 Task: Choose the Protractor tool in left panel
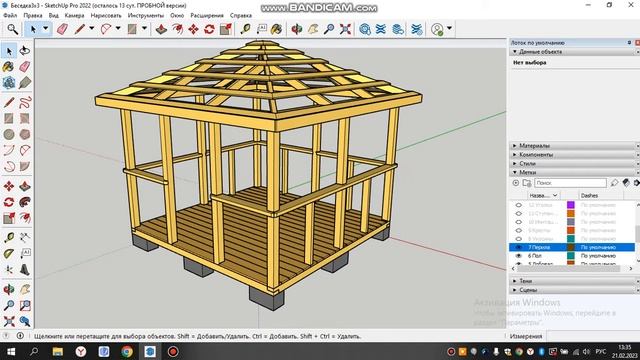pyautogui.click(x=9, y=253)
